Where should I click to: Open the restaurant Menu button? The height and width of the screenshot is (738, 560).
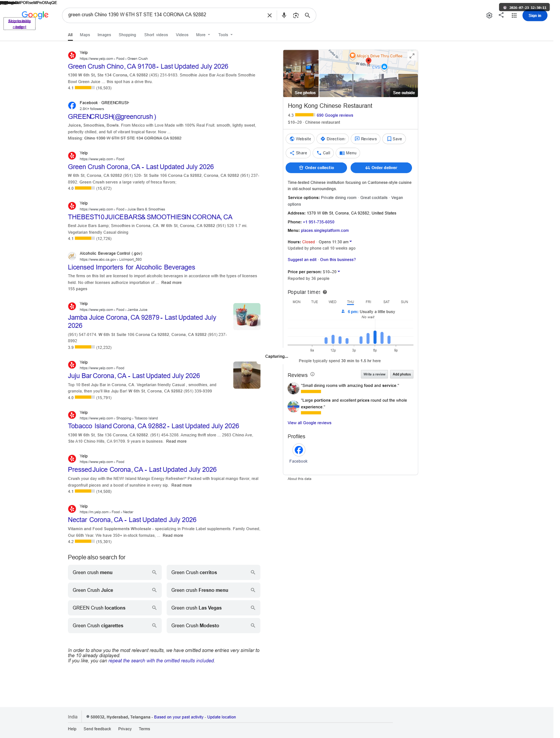(x=348, y=153)
